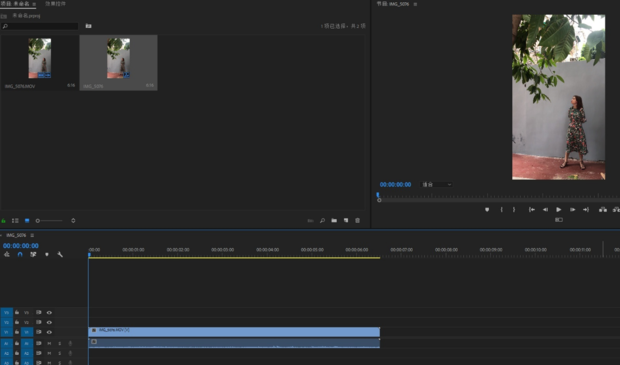Toggle V3 track output eye

click(x=49, y=313)
